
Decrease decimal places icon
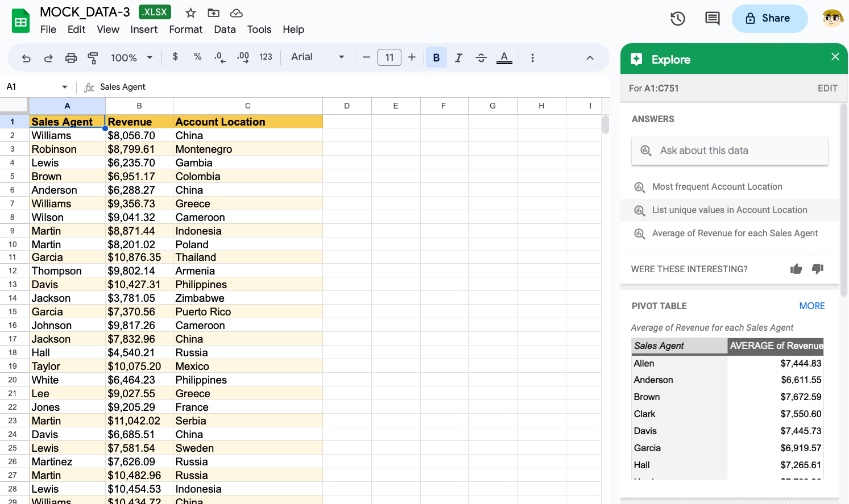click(x=220, y=57)
